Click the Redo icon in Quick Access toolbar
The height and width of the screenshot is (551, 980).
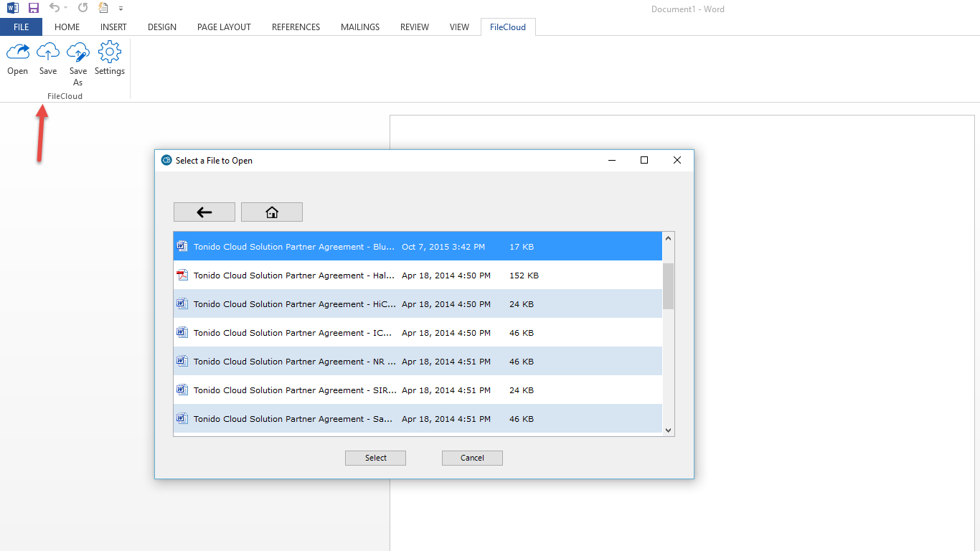tap(83, 8)
